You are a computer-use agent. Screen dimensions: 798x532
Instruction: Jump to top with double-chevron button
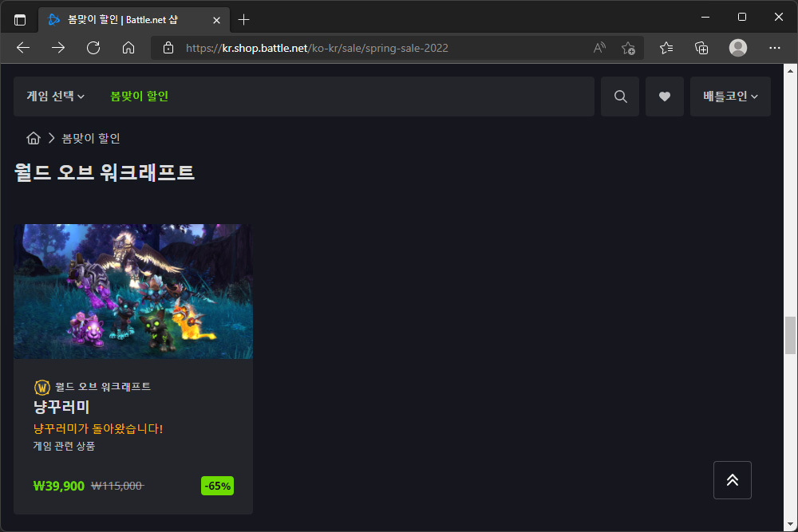[x=733, y=479]
